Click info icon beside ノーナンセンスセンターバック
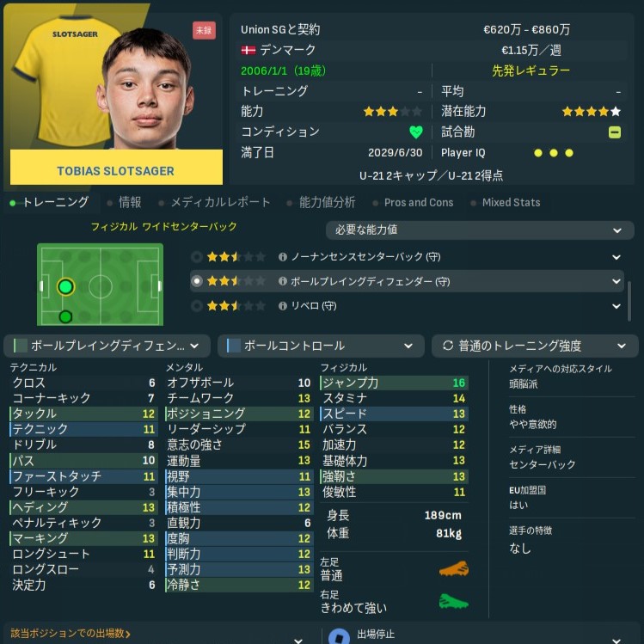This screenshot has width=644, height=644. tap(283, 257)
